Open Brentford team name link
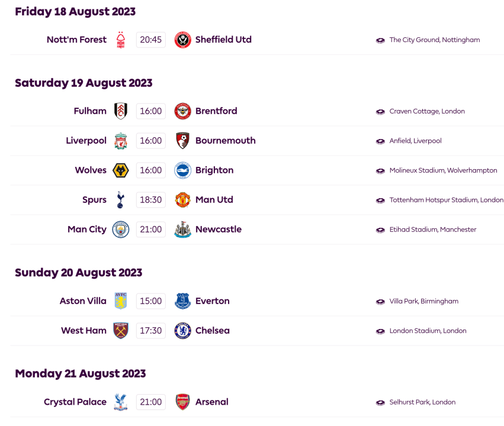 [x=216, y=111]
